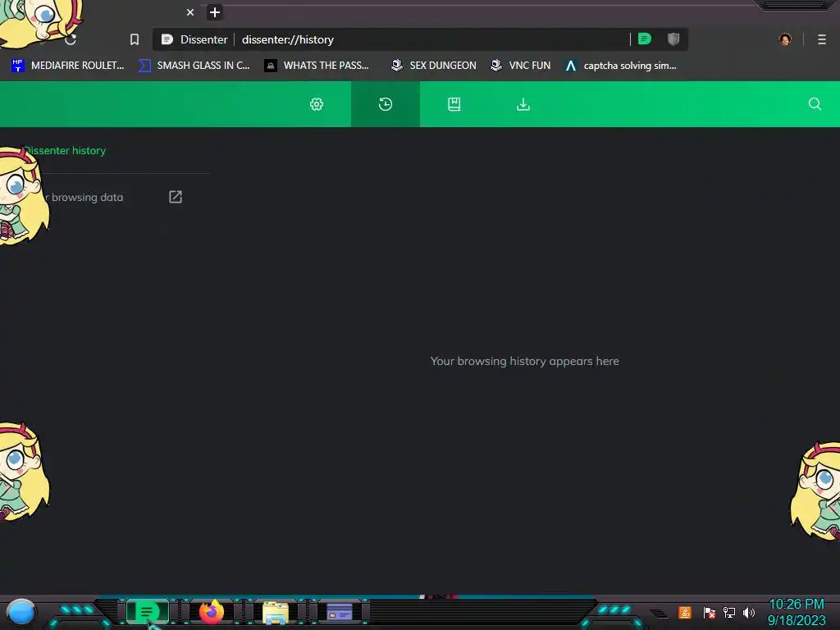Open SEX DUNGEON bookmark
The width and height of the screenshot is (840, 630).
433,66
